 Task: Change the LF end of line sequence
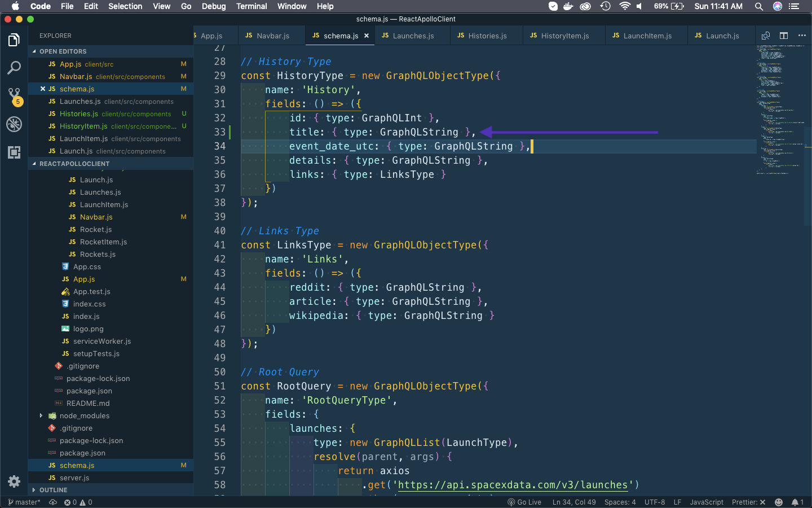coord(677,502)
